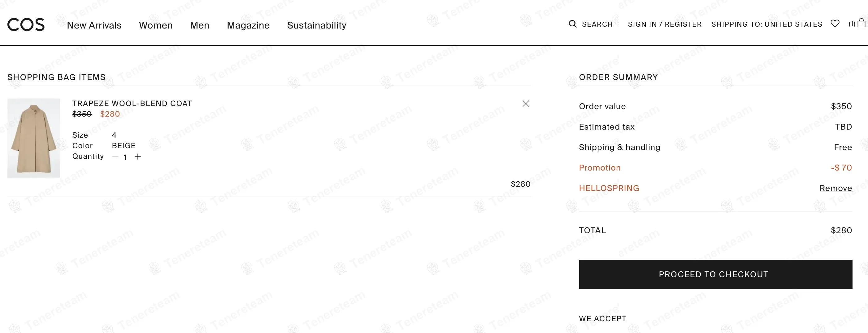The width and height of the screenshot is (868, 333).
Task: Open the Sustainability page
Action: tap(316, 25)
